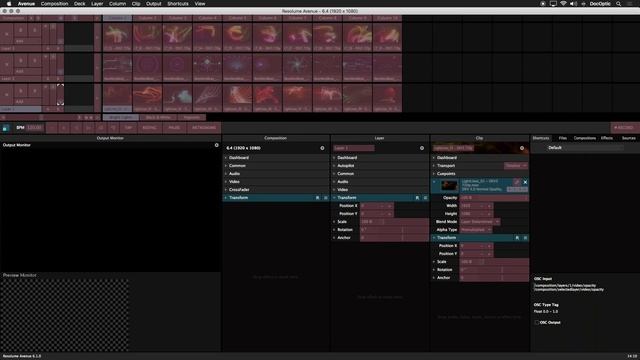The height and width of the screenshot is (360, 640).
Task: Click the Clip Opacity slider
Action: (x=494, y=198)
